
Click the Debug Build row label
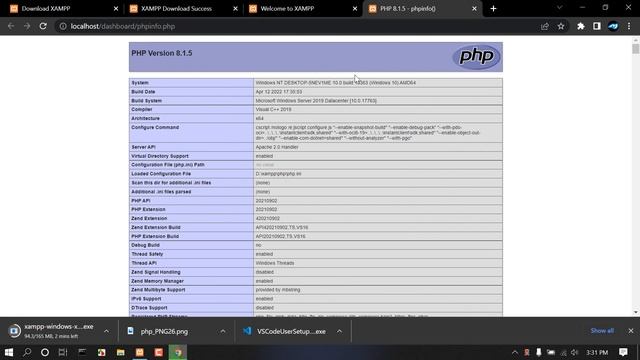coord(145,245)
